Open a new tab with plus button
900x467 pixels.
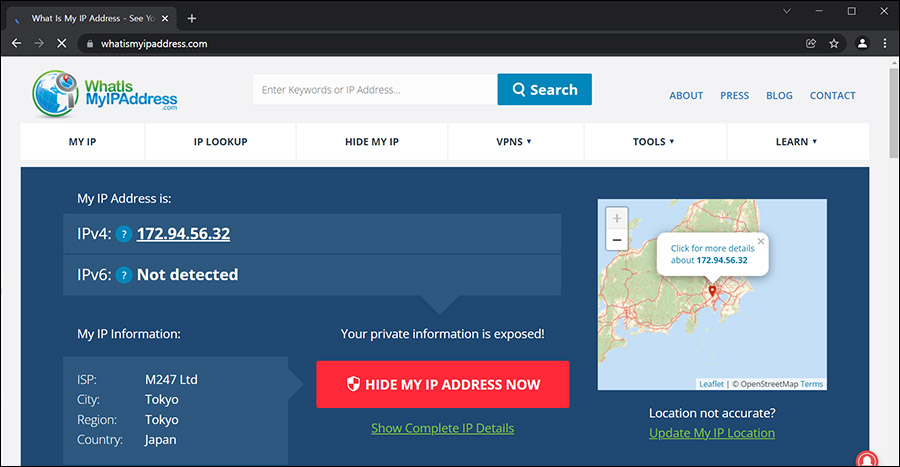(x=192, y=18)
